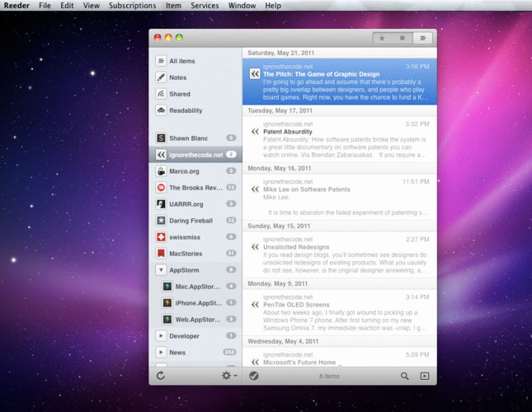This screenshot has height=412, width=532.
Task: Select the Mac.AppStorm feed icon
Action: click(167, 286)
